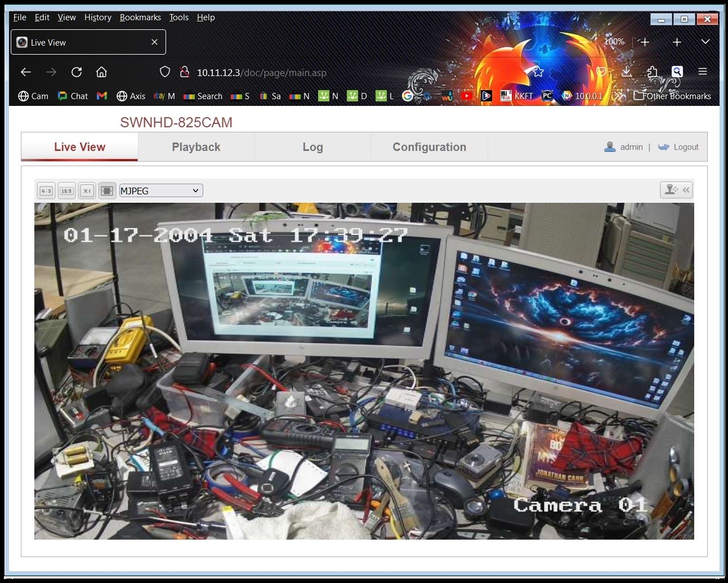Open the Log tab
Screen dimensions: 728x583
312,147
